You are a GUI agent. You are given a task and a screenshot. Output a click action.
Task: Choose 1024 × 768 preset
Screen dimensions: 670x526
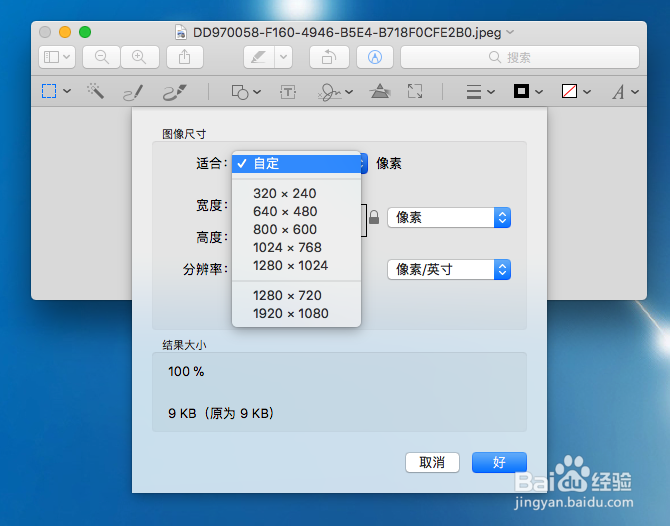pyautogui.click(x=297, y=247)
